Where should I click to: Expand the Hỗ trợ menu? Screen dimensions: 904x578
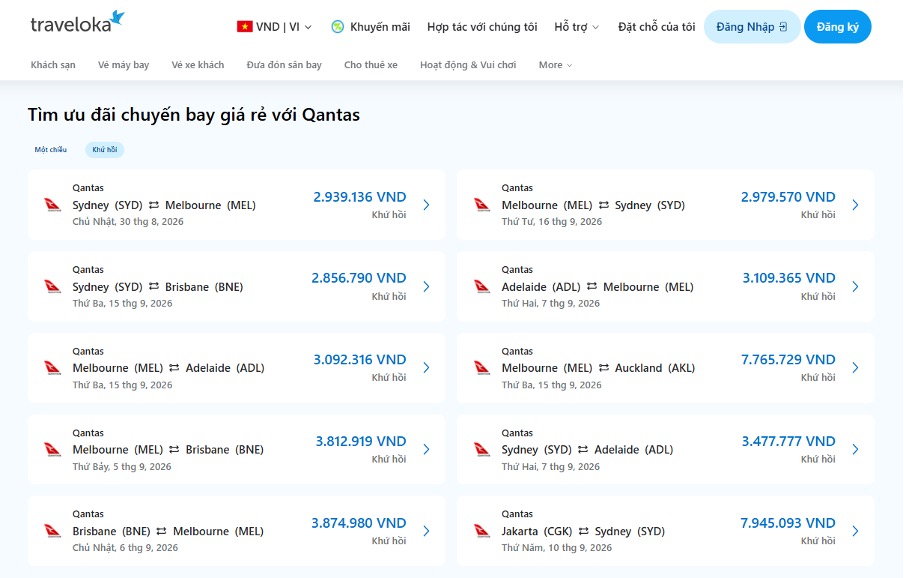coord(577,27)
